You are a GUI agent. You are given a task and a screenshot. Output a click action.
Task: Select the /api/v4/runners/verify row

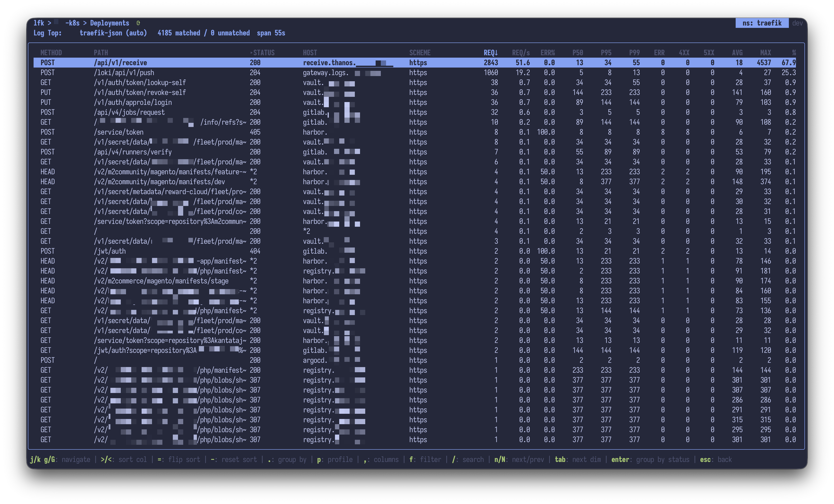pos(415,152)
